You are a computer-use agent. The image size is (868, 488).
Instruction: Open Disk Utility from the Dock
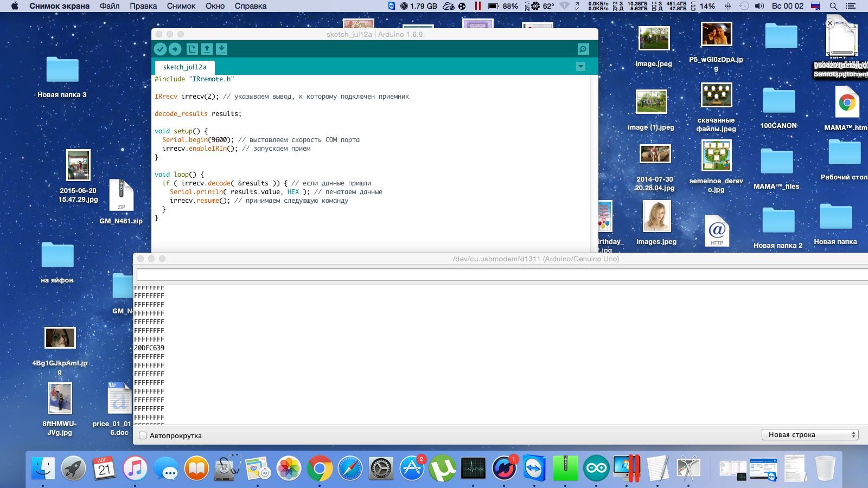point(227,468)
